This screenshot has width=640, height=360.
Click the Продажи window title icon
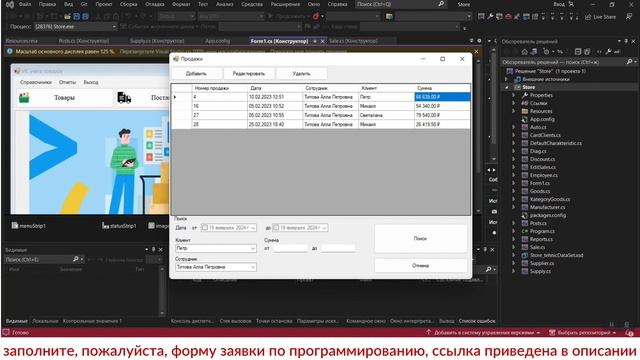coord(176,59)
